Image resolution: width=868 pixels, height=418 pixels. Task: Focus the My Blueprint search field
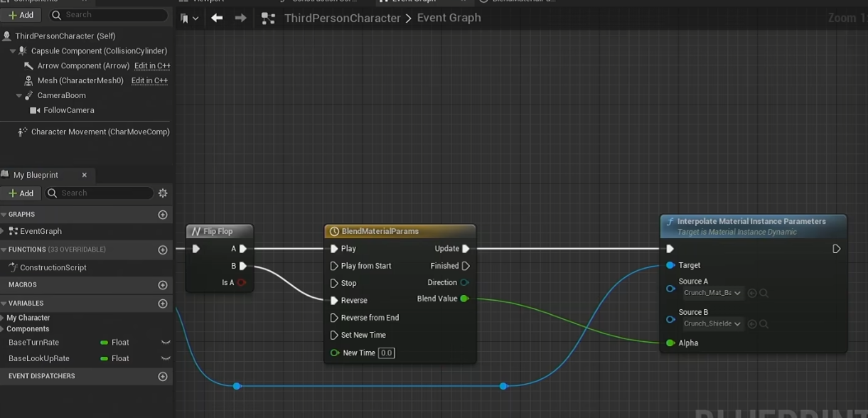pyautogui.click(x=100, y=193)
